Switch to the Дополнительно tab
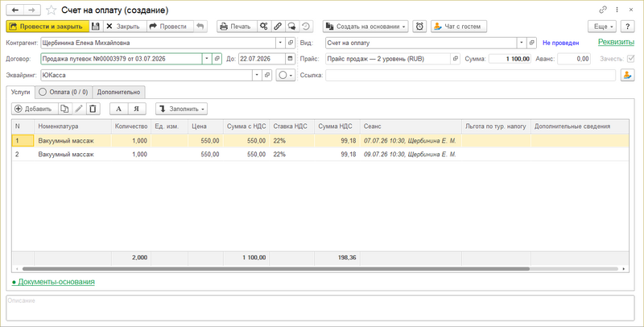The width and height of the screenshot is (644, 327). click(x=118, y=92)
